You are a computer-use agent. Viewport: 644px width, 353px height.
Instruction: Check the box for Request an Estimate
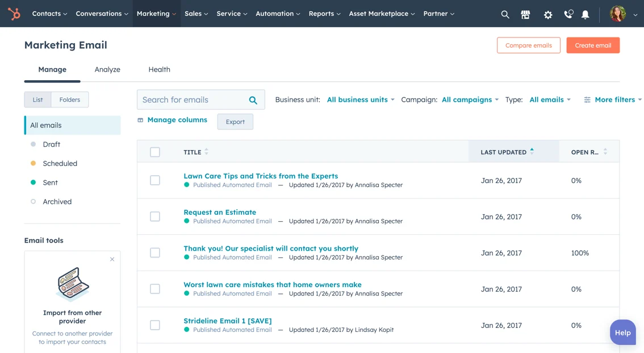point(155,217)
